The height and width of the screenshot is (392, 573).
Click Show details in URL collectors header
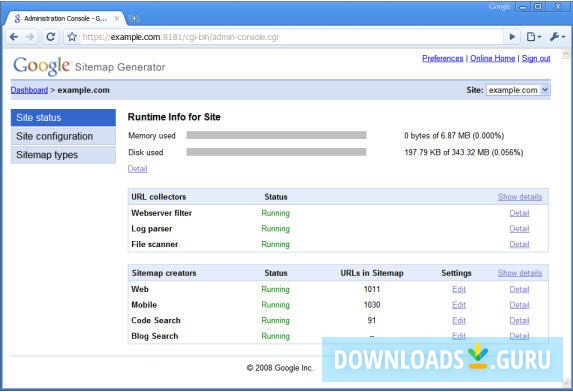(x=520, y=197)
